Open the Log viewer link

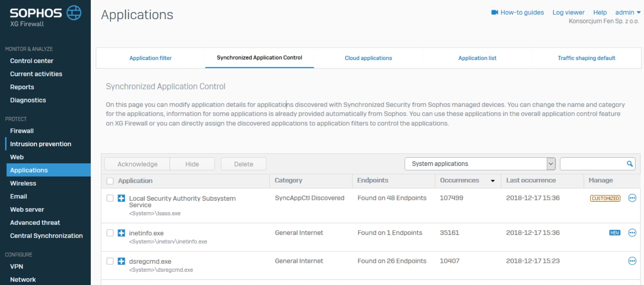click(x=568, y=12)
